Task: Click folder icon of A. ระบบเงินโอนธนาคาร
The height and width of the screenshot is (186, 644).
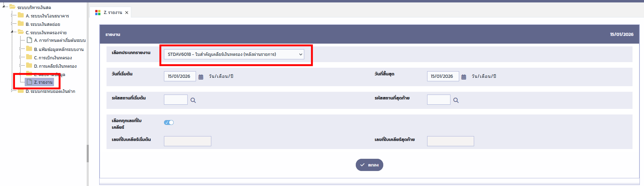Action: tap(21, 15)
